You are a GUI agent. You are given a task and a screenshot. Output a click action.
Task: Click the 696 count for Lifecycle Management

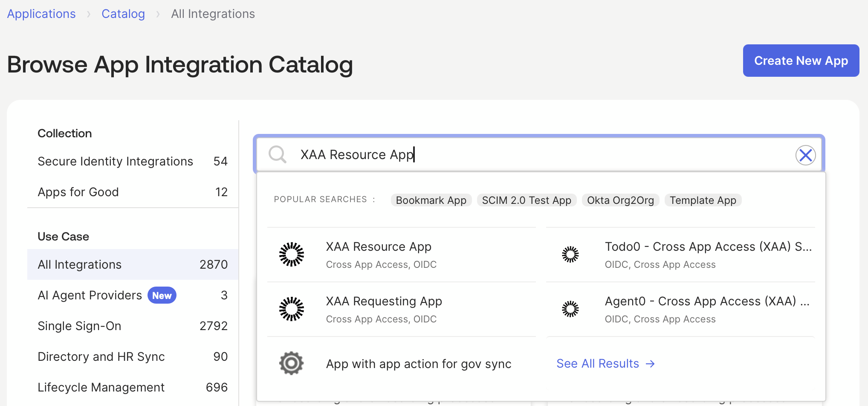(217, 387)
